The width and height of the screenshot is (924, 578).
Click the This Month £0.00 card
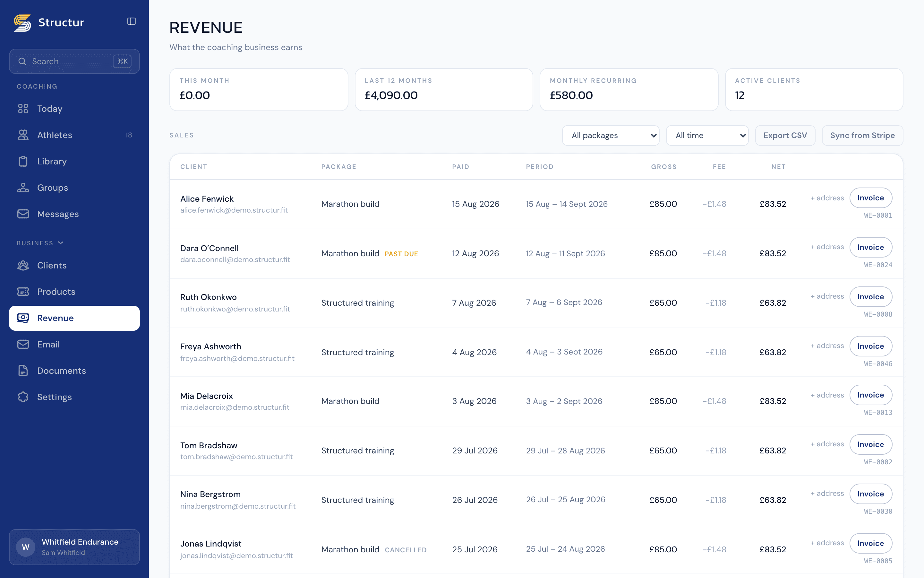click(259, 90)
